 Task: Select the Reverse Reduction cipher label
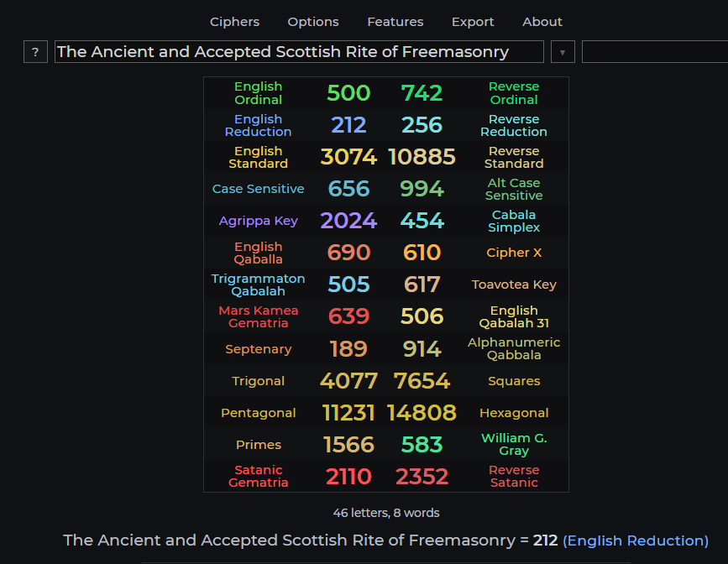click(x=514, y=125)
